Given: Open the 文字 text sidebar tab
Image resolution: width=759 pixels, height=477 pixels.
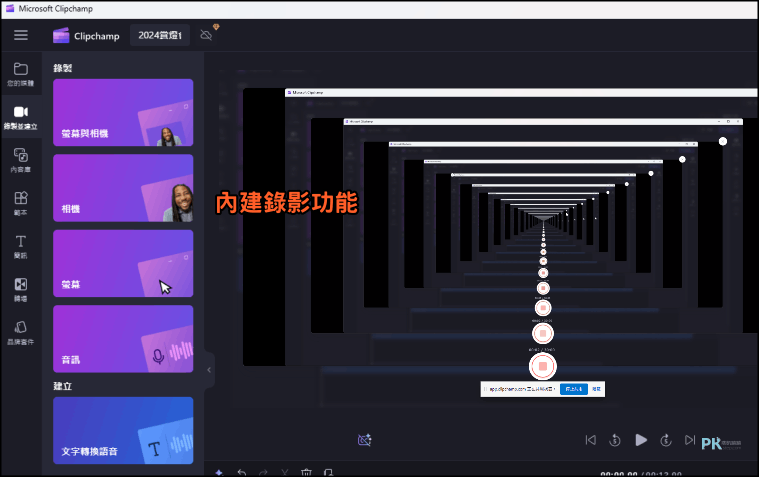Looking at the screenshot, I should click(x=20, y=246).
